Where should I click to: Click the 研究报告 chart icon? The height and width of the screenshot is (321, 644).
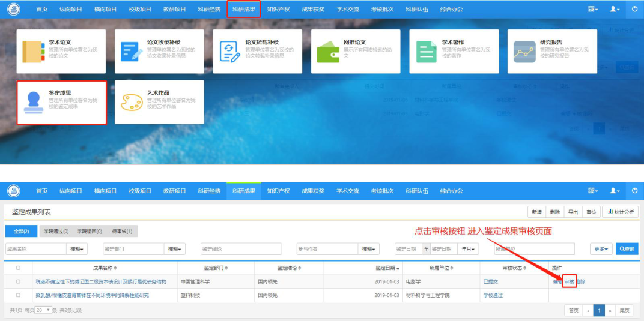click(x=524, y=52)
